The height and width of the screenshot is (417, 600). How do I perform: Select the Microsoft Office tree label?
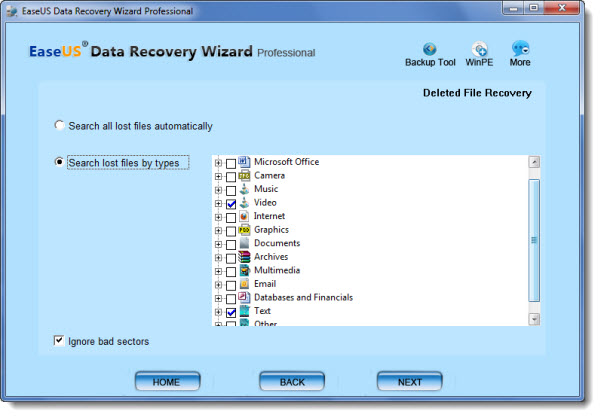click(x=286, y=162)
